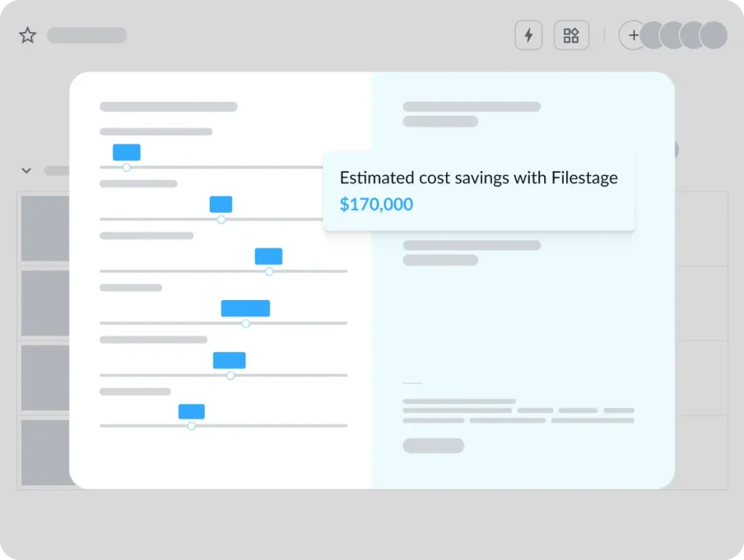Click the topmost slider's handle
Viewport: 744px width, 560px height.
point(126,168)
